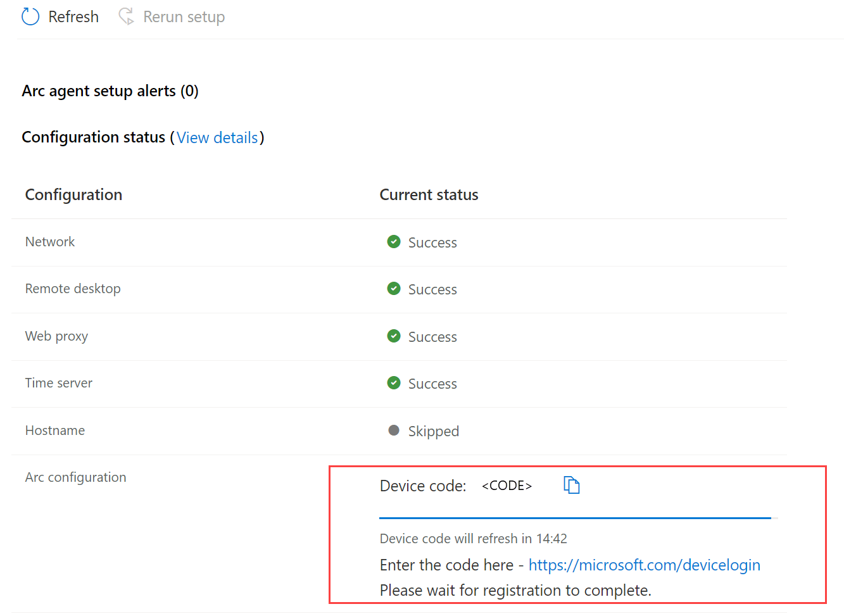
Task: Click the Network success checkmark icon
Action: [x=394, y=241]
